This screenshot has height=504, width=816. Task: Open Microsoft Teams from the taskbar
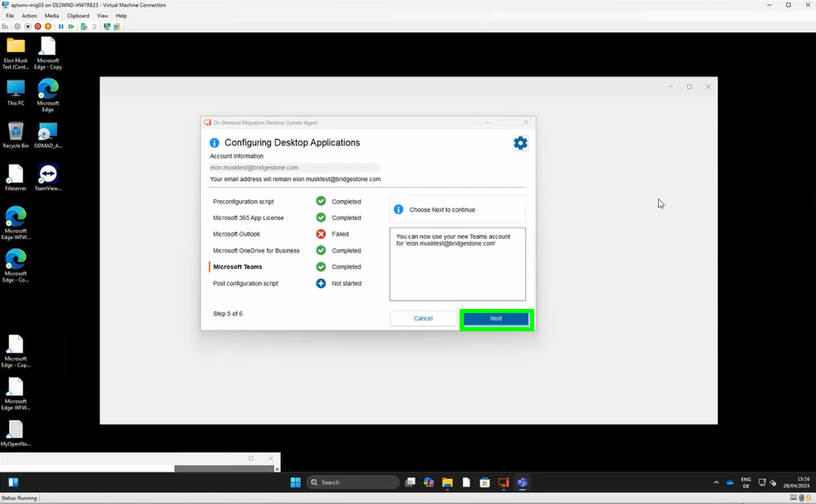click(523, 482)
